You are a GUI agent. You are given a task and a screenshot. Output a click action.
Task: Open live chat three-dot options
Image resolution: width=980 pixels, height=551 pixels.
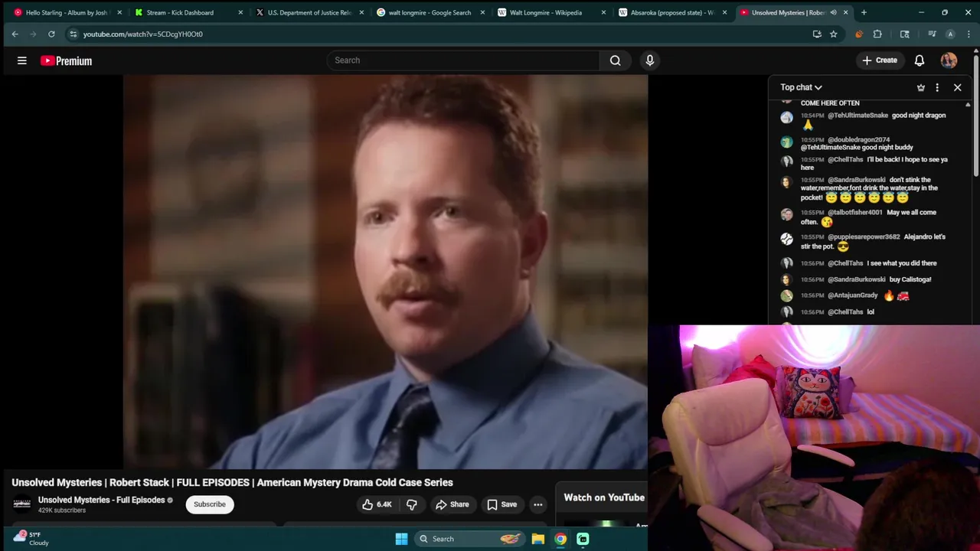pos(937,87)
